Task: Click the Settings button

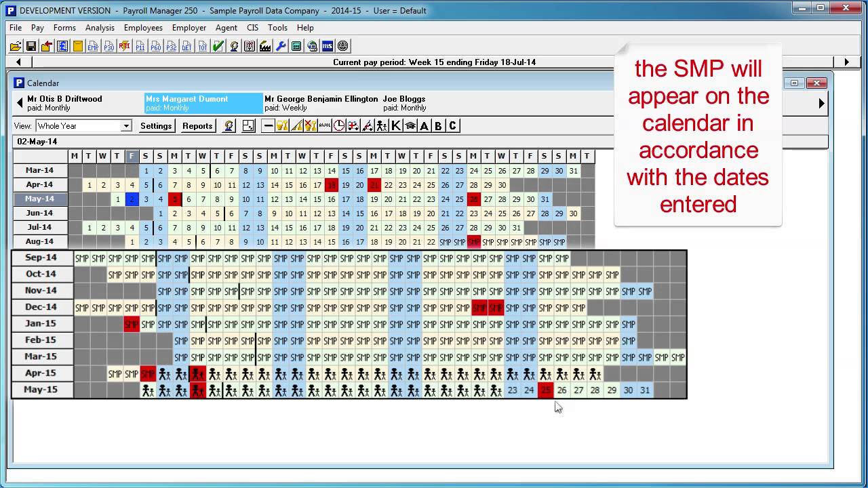Action: pos(156,125)
